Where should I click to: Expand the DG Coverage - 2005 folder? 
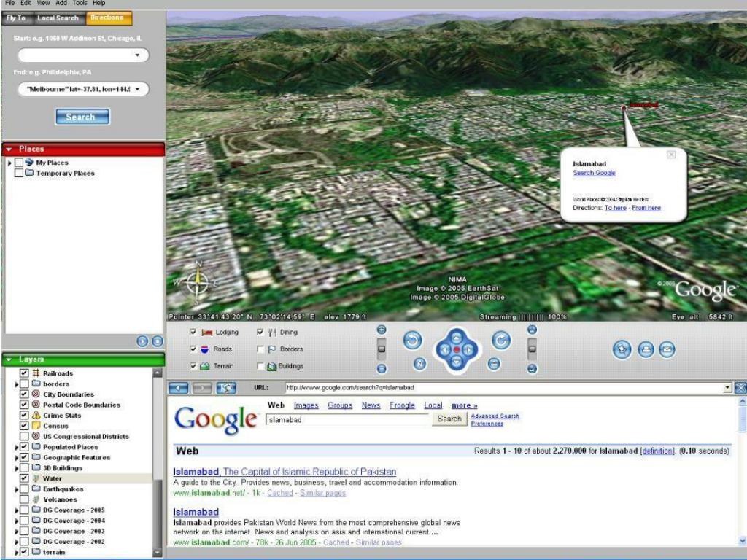pos(17,510)
